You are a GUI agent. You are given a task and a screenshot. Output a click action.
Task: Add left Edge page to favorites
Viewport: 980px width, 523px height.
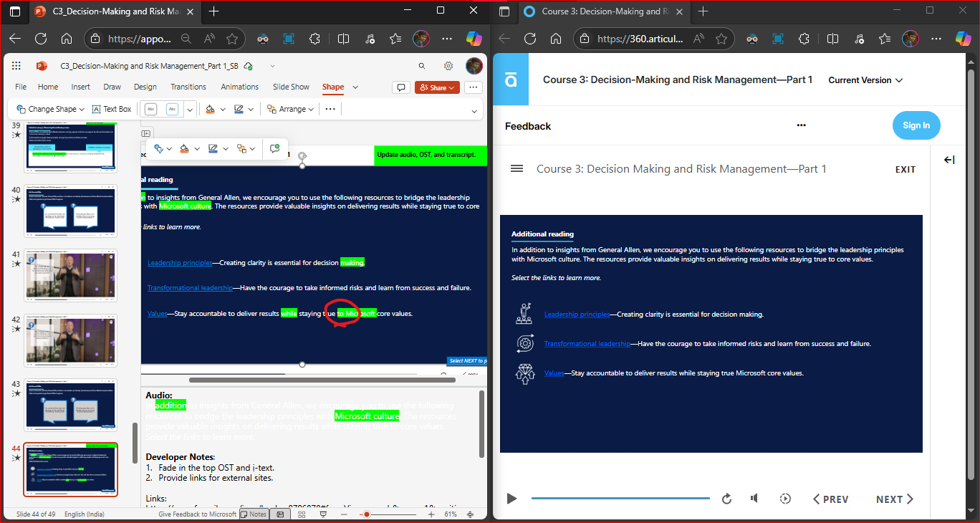[232, 39]
